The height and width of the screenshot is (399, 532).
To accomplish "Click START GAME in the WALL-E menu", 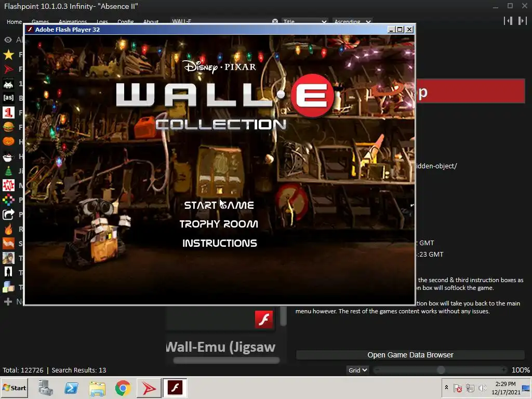I will (219, 205).
